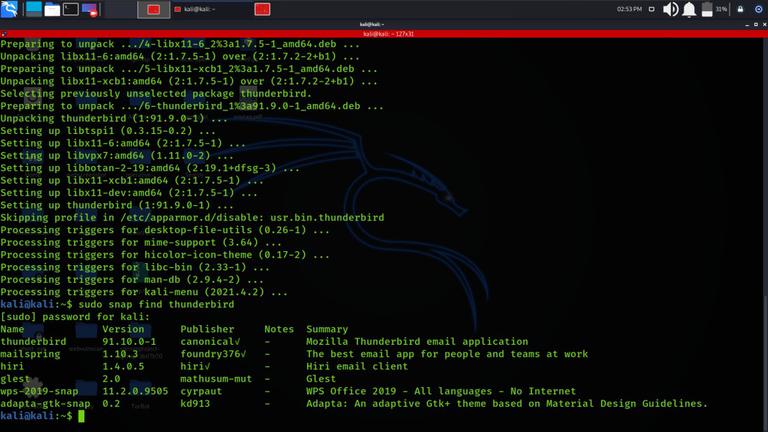Click the 'Selecting previously unselected package thunderbird' line
The height and width of the screenshot is (432, 768).
pyautogui.click(x=156, y=94)
